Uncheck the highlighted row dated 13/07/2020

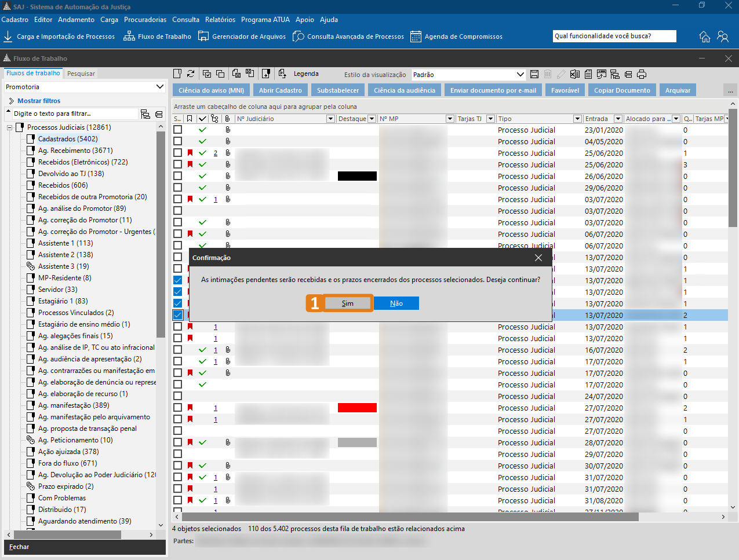[178, 315]
